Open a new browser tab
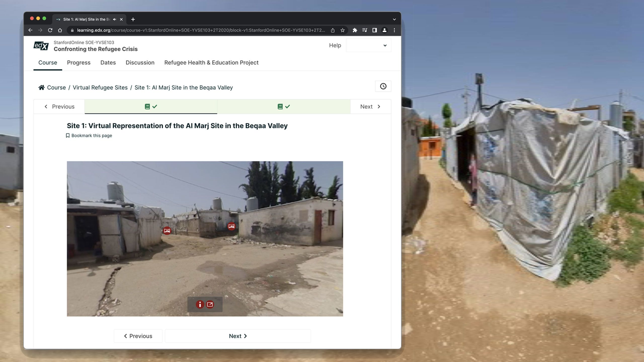The height and width of the screenshot is (362, 644). pos(133,19)
